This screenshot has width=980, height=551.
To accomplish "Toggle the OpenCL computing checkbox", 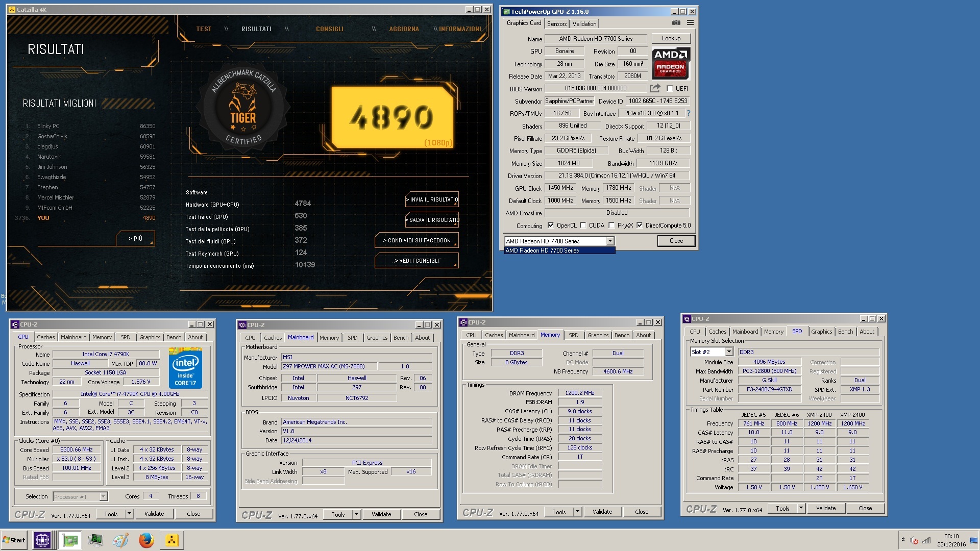I will (551, 226).
